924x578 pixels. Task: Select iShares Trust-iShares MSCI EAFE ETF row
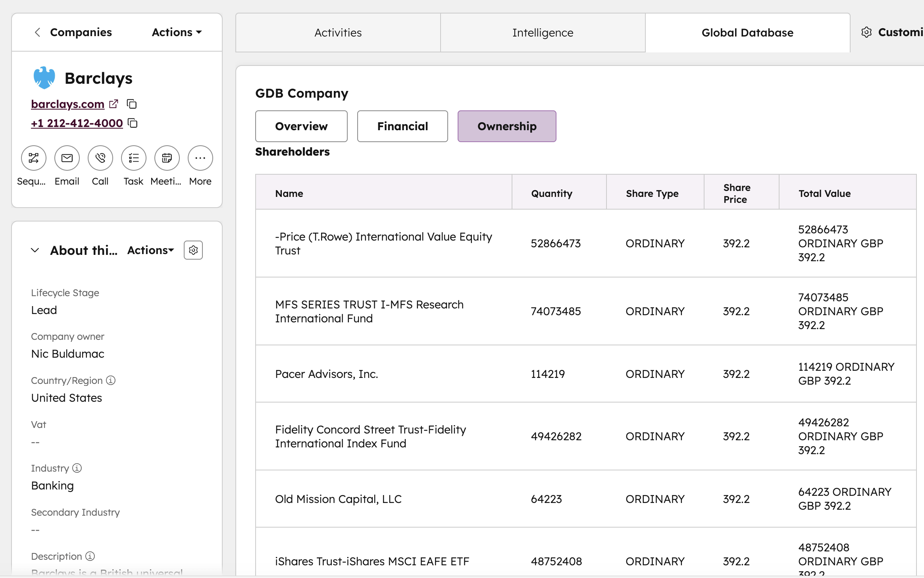pyautogui.click(x=586, y=552)
